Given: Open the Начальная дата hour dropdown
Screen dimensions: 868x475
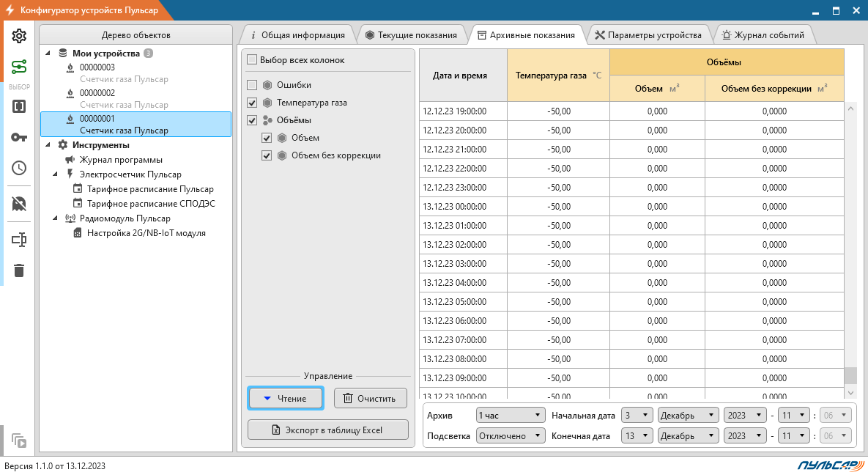Looking at the screenshot, I should [794, 415].
